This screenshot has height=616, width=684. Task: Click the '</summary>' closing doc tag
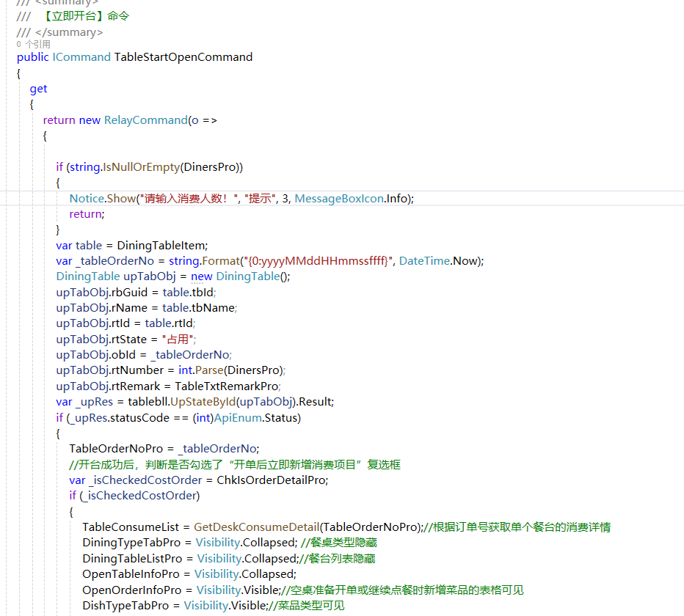point(69,33)
